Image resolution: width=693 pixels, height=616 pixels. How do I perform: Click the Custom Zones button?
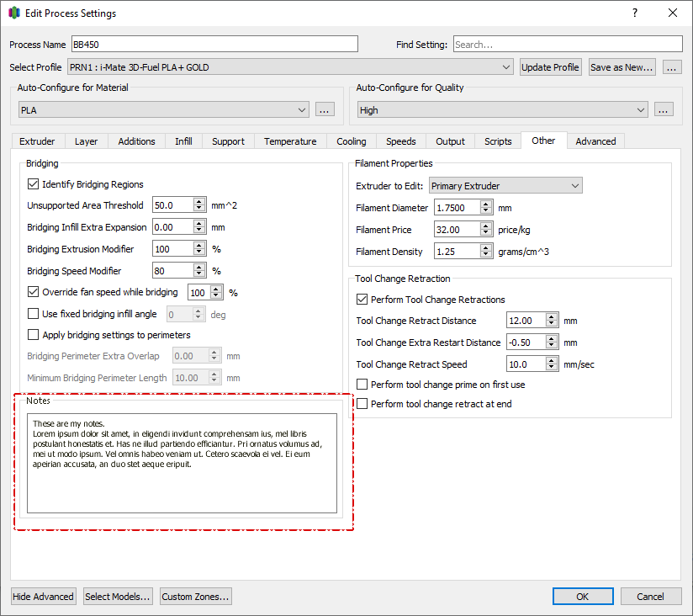click(x=195, y=597)
